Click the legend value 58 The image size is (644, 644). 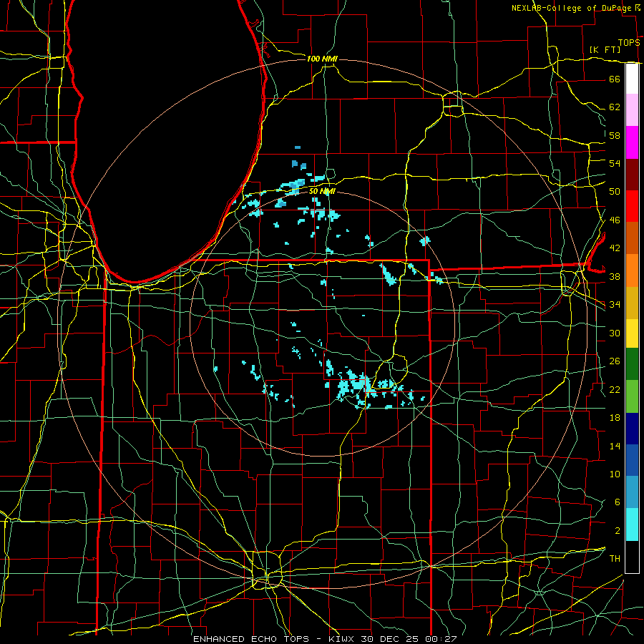[x=615, y=135]
